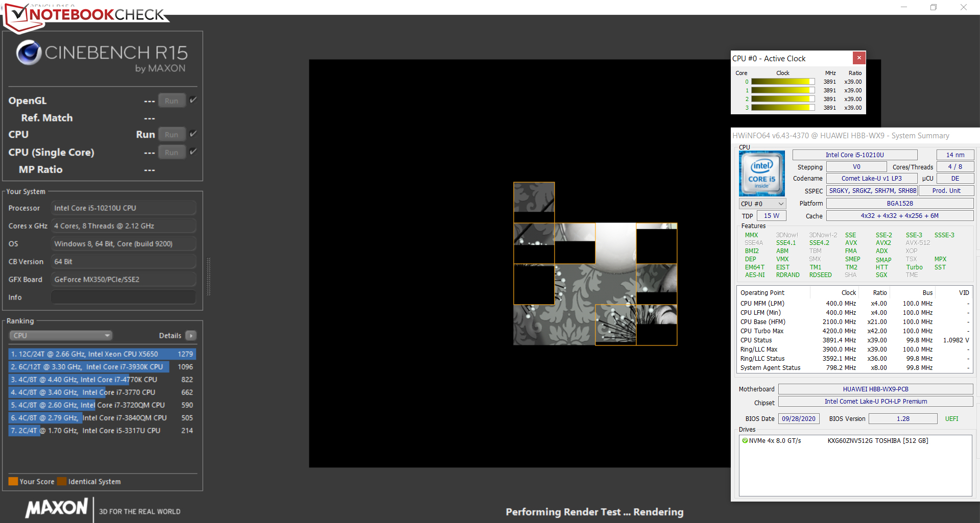980x523 pixels.
Task: Click the rendering preview tile image
Action: [x=595, y=263]
